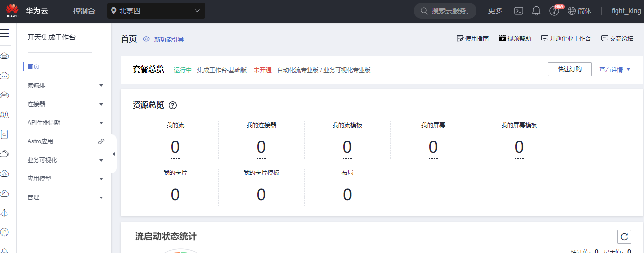Open the fight_king account menu

626,11
